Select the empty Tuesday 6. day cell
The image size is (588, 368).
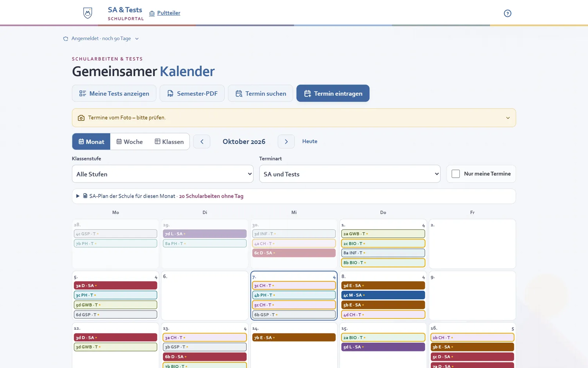click(205, 296)
